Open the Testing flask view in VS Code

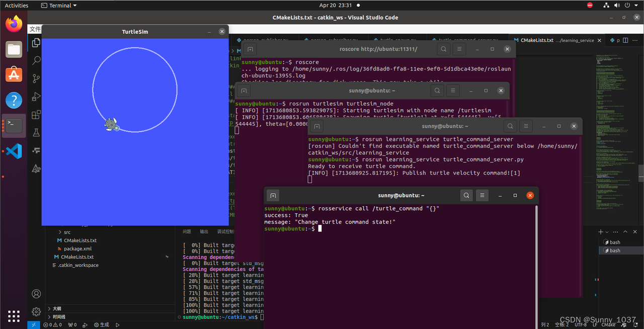[x=36, y=132]
